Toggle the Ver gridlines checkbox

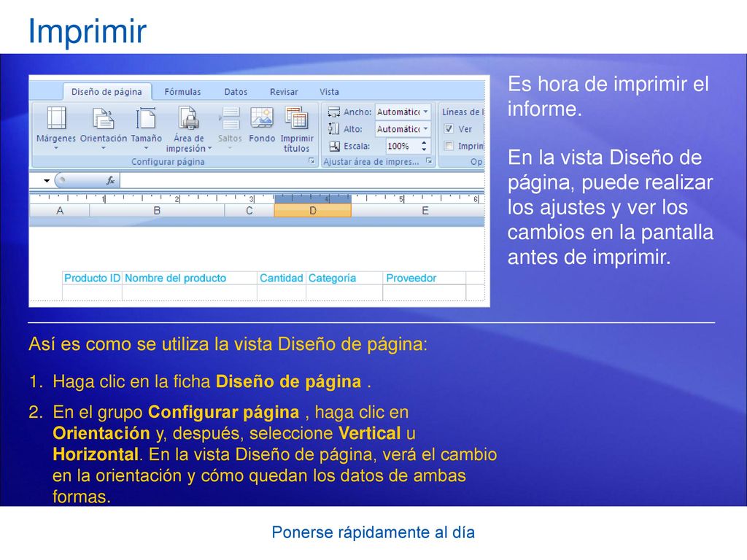(x=449, y=128)
